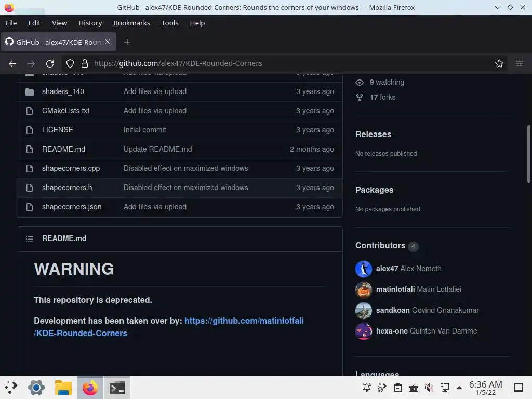Screen dimensions: 532x399
Task: Click the fork icon beside 17 forks
Action: coord(360,97)
